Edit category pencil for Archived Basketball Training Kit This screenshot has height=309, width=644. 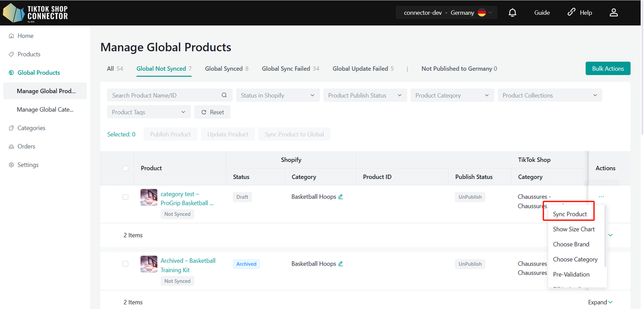click(x=341, y=264)
